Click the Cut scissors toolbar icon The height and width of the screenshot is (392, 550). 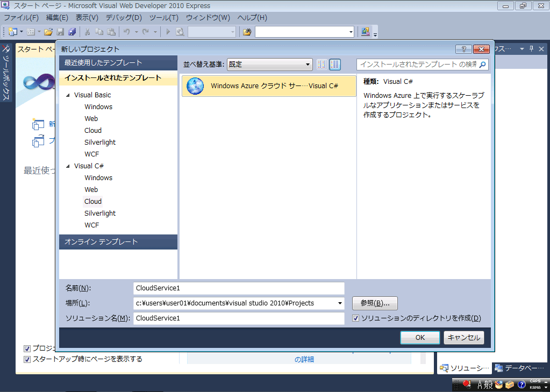tap(87, 32)
